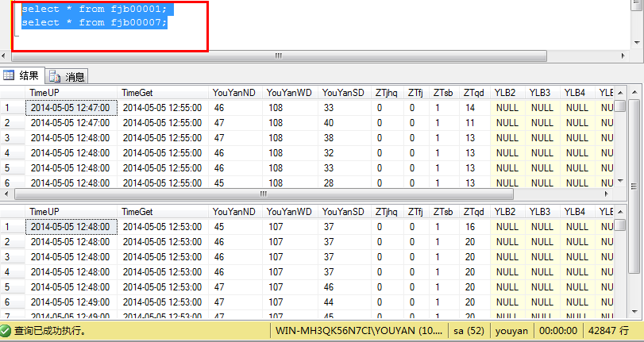Select row 5 header in lower result grid
Viewport: 644px width, 342px height.
click(x=8, y=287)
